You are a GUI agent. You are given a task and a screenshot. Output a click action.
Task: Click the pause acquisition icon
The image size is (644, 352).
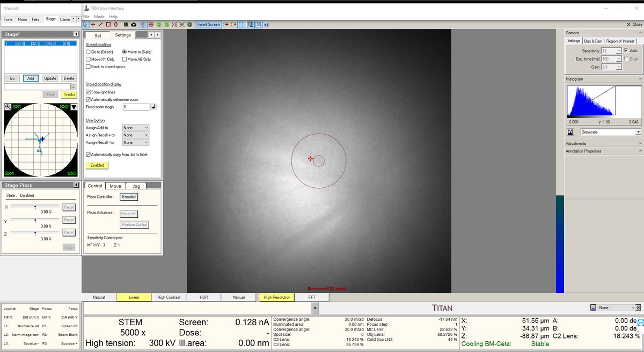[126, 24]
